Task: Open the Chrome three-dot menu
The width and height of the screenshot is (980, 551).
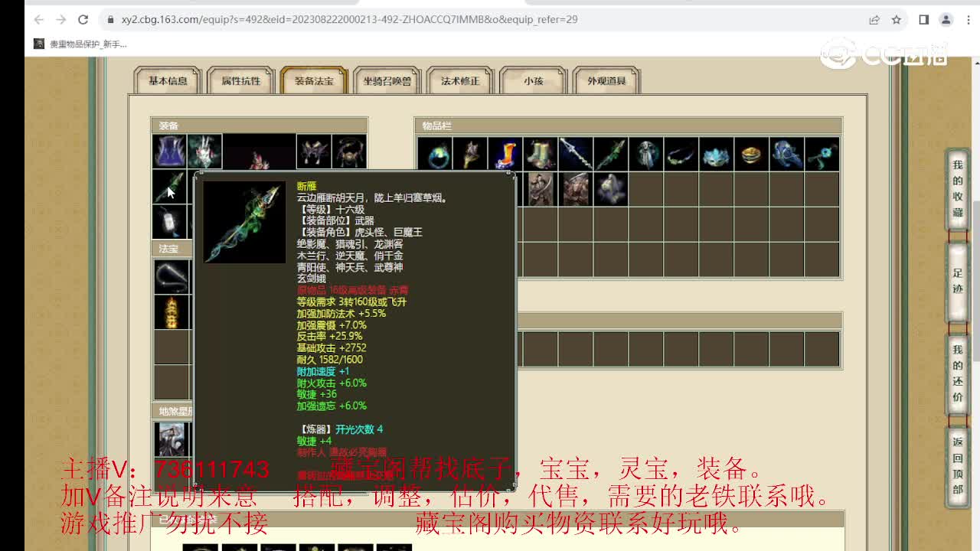Action: 968,20
